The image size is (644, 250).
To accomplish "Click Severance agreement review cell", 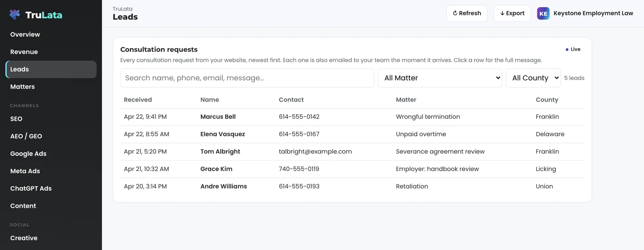I will (x=440, y=152).
